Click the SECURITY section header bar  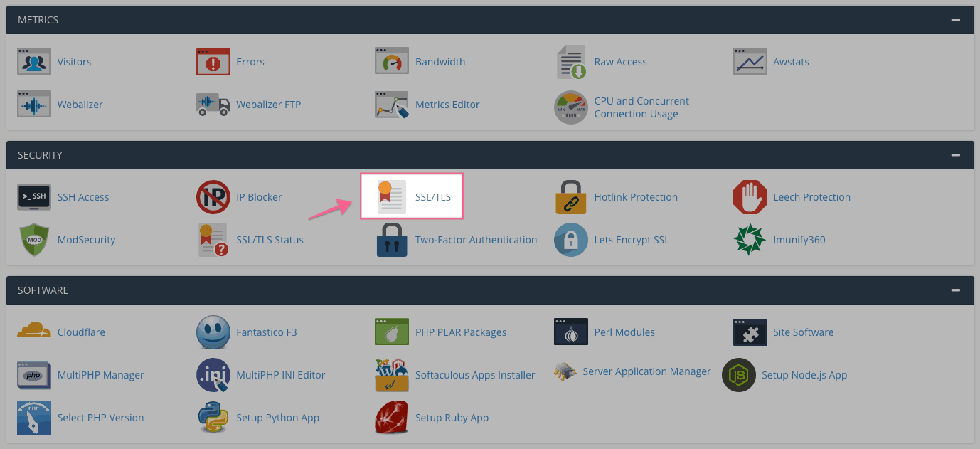pyautogui.click(x=490, y=155)
